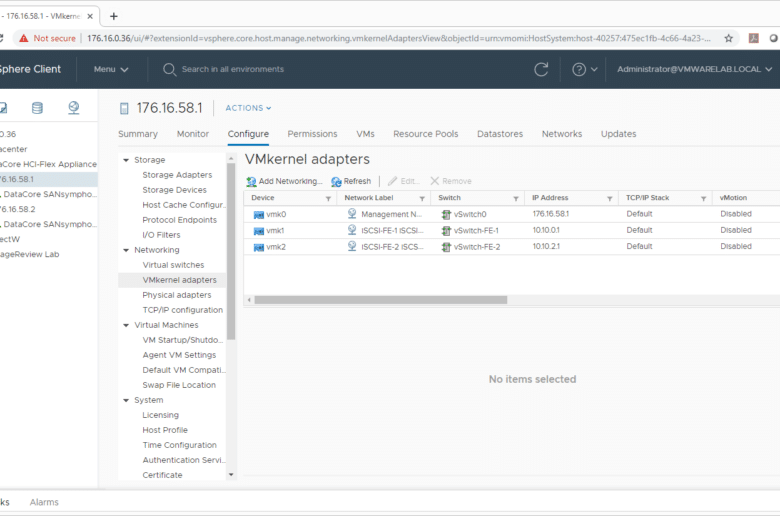Screen dimensions: 780x516
Task: Click the iSCSI-FE-2 port group icon
Action: pos(352,246)
